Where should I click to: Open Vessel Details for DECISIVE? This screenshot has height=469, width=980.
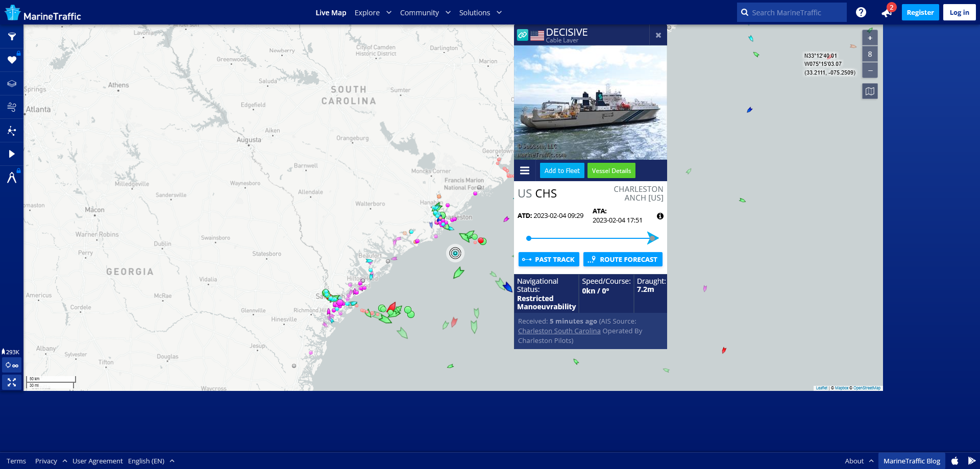click(x=611, y=170)
